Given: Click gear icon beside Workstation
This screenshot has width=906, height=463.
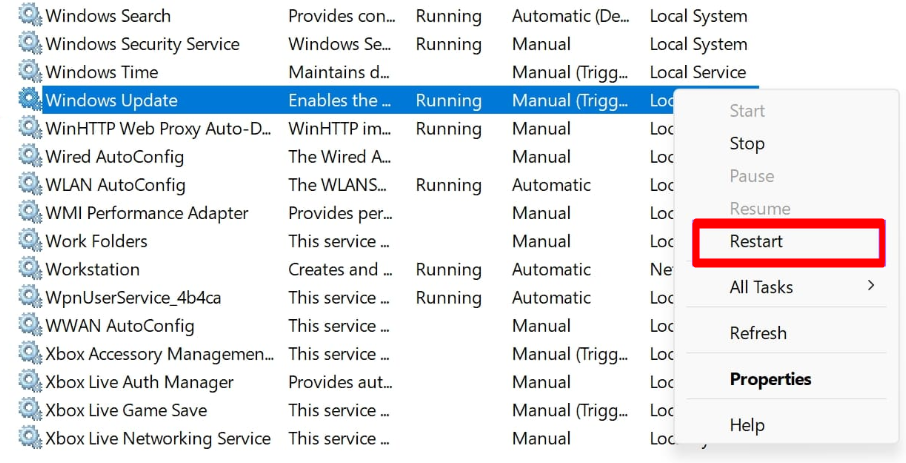Looking at the screenshot, I should (30, 269).
